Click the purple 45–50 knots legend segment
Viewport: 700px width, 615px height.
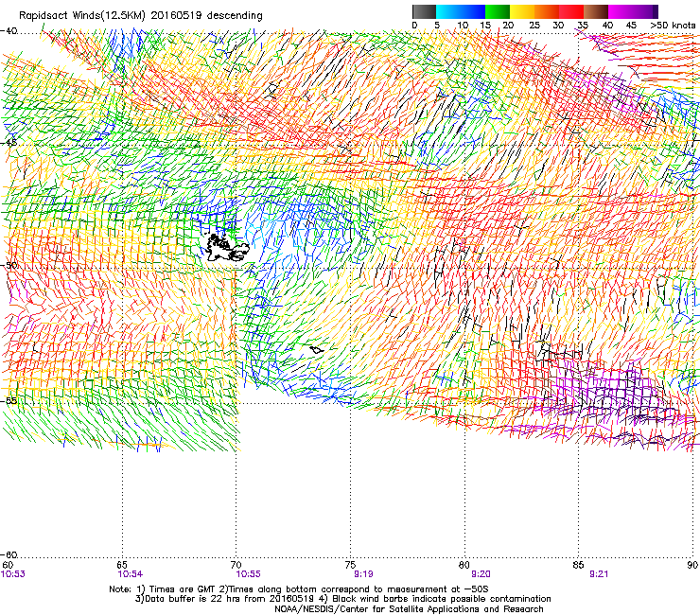pyautogui.click(x=645, y=11)
